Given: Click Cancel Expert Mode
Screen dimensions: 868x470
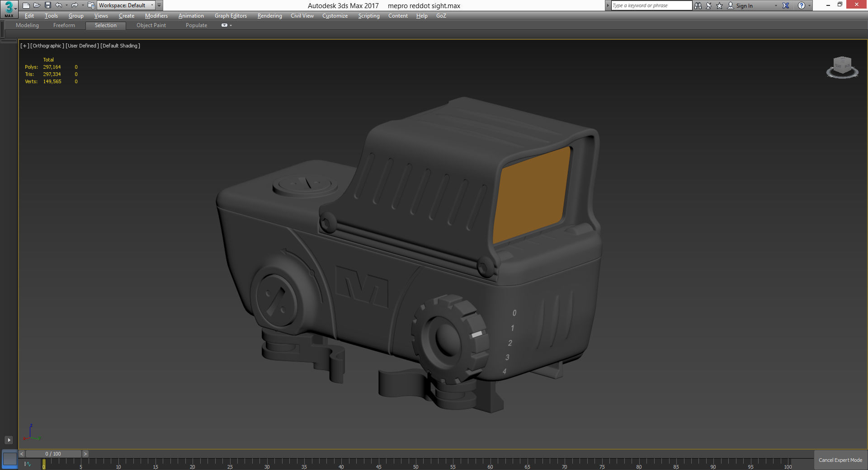Looking at the screenshot, I should (x=840, y=460).
